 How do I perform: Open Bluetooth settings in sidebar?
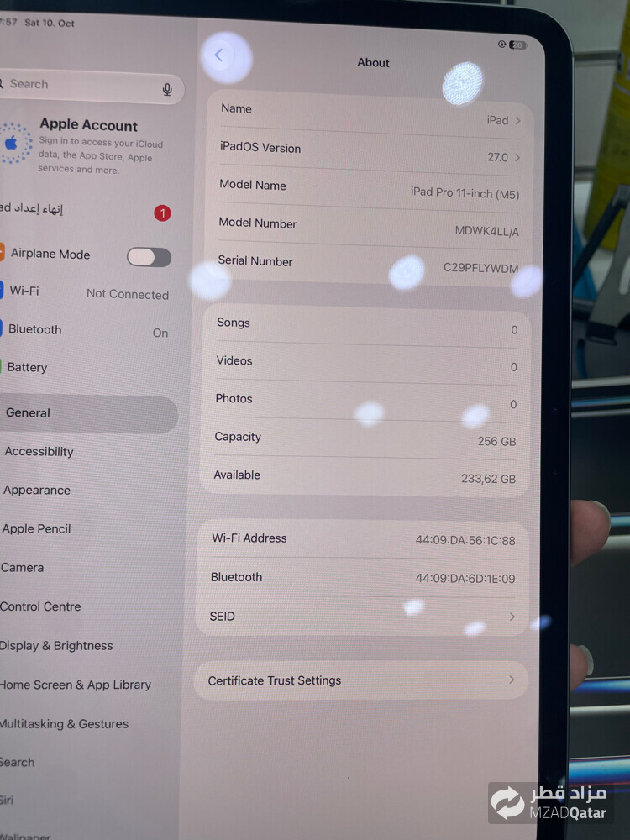(86, 330)
